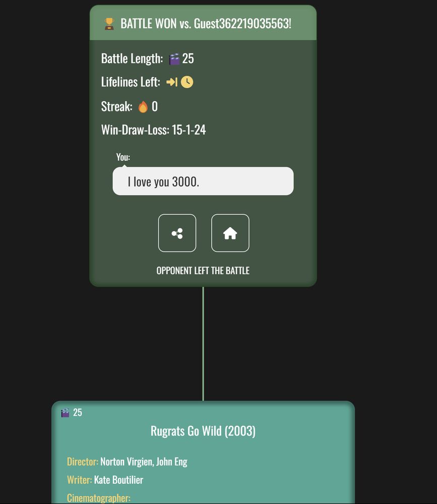The image size is (437, 504).
Task: Go home via the house button
Action: pos(230,233)
